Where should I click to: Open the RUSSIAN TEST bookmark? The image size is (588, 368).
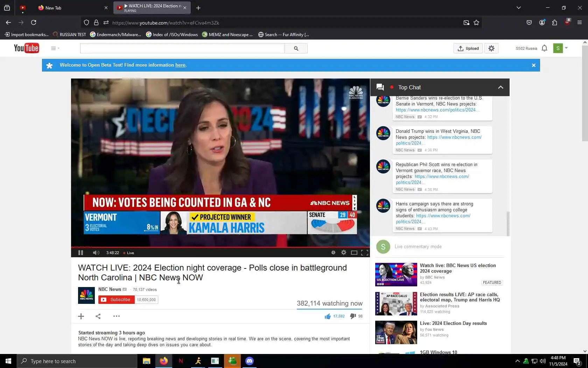point(69,34)
